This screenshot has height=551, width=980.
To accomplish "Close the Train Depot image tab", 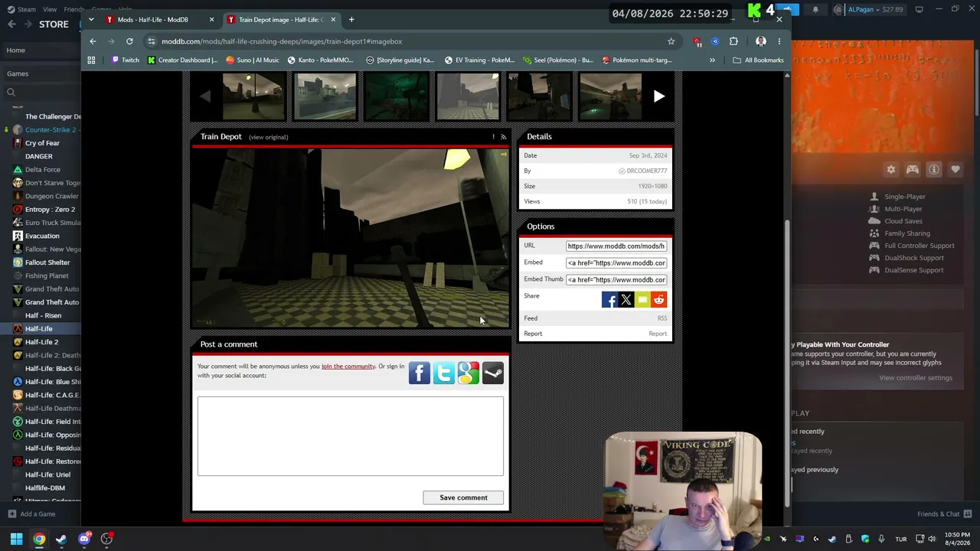I will pos(333,19).
